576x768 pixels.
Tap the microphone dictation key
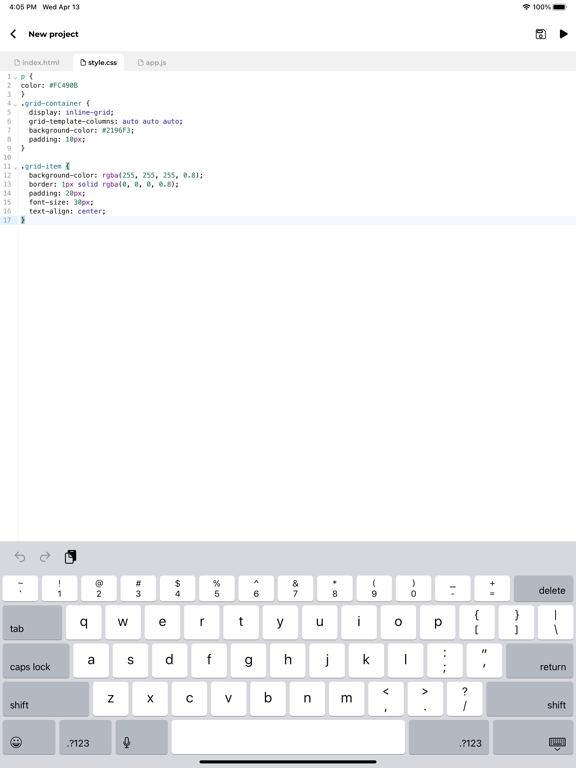click(142, 737)
